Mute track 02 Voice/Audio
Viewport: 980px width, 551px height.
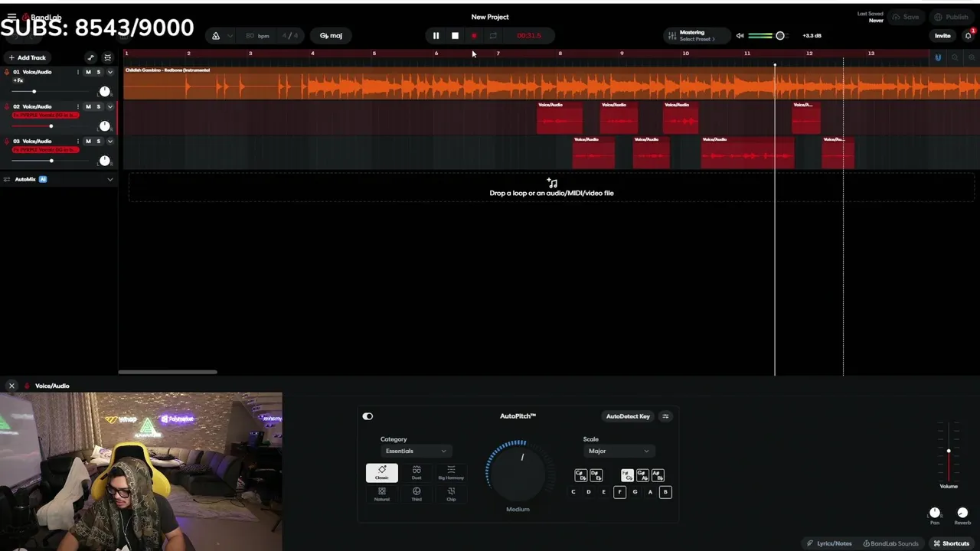[x=88, y=106]
